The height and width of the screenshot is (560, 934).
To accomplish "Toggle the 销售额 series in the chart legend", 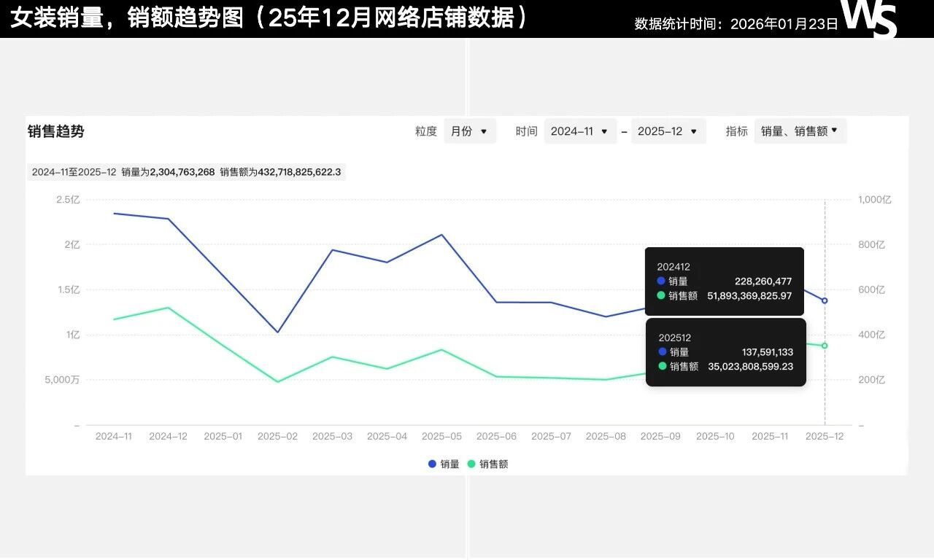I will [487, 464].
